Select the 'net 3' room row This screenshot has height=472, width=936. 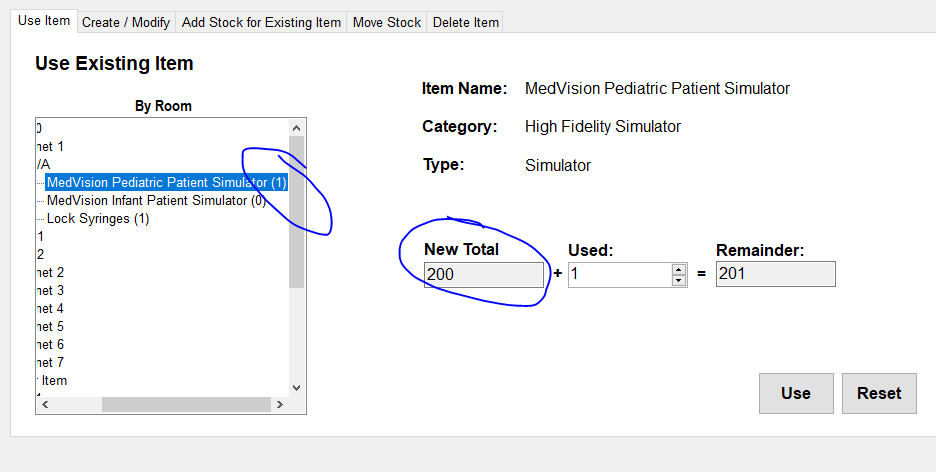coord(50,291)
